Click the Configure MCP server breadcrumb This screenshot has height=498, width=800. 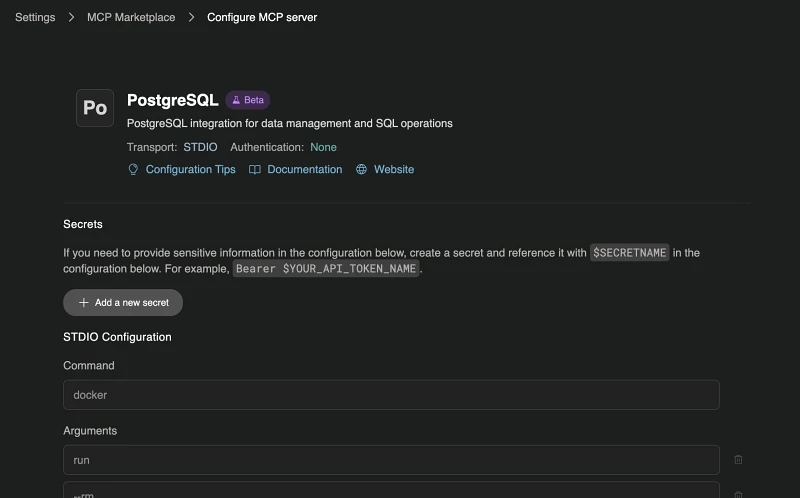pos(262,17)
